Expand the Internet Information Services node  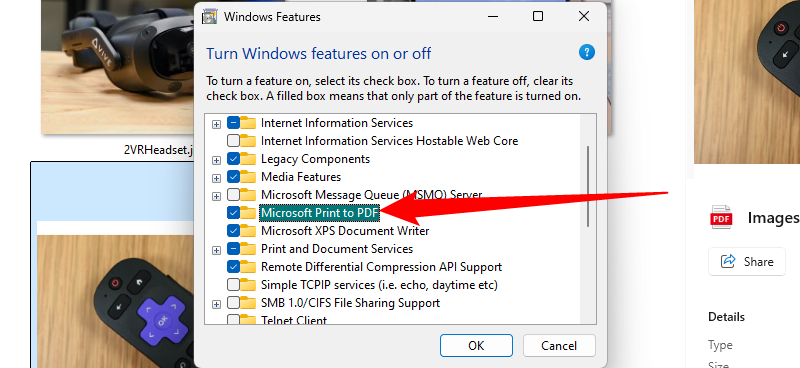click(x=216, y=124)
